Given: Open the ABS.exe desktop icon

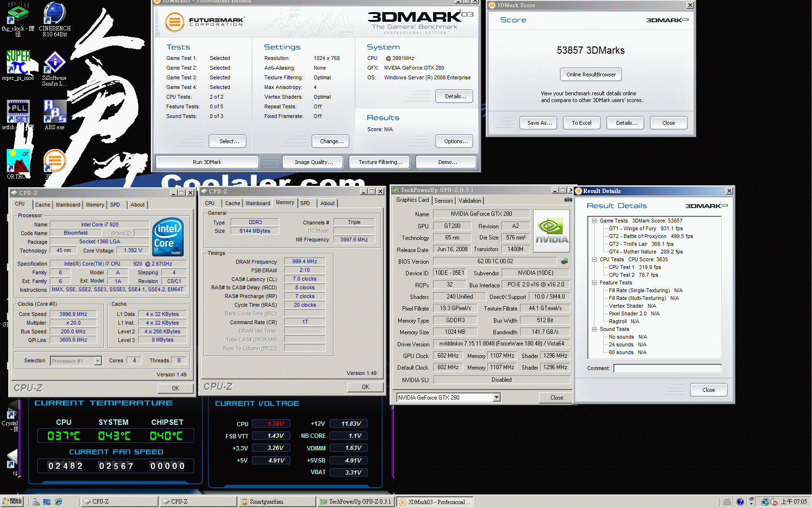Looking at the screenshot, I should [55, 115].
